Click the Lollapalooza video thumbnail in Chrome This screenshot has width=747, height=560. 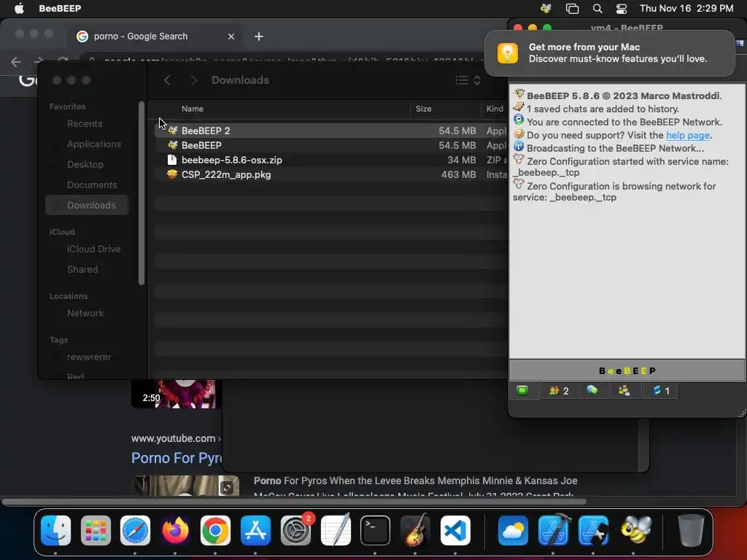[187, 486]
